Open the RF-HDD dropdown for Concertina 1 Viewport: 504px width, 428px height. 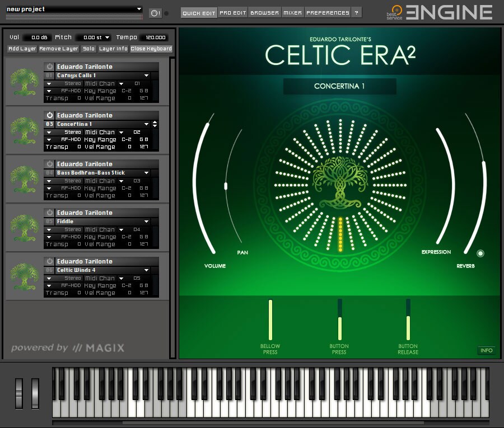[x=49, y=140]
